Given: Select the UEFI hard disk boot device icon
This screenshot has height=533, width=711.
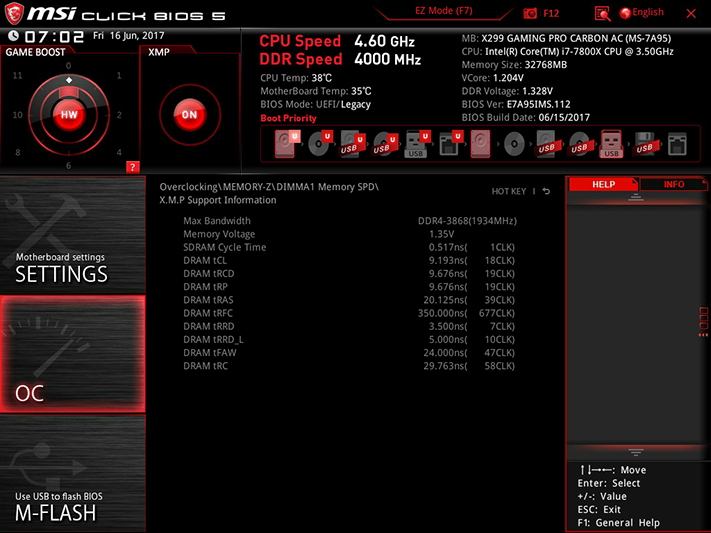Looking at the screenshot, I should [286, 144].
